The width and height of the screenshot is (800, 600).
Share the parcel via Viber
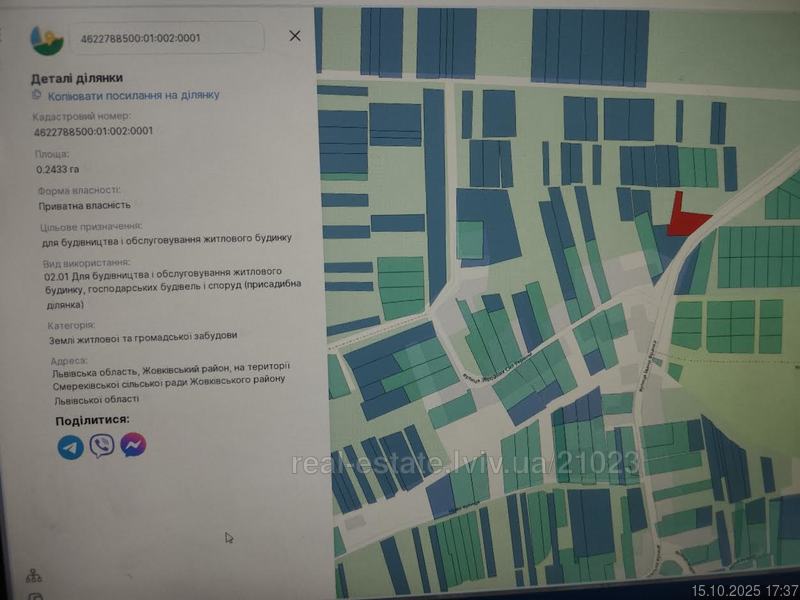click(101, 446)
